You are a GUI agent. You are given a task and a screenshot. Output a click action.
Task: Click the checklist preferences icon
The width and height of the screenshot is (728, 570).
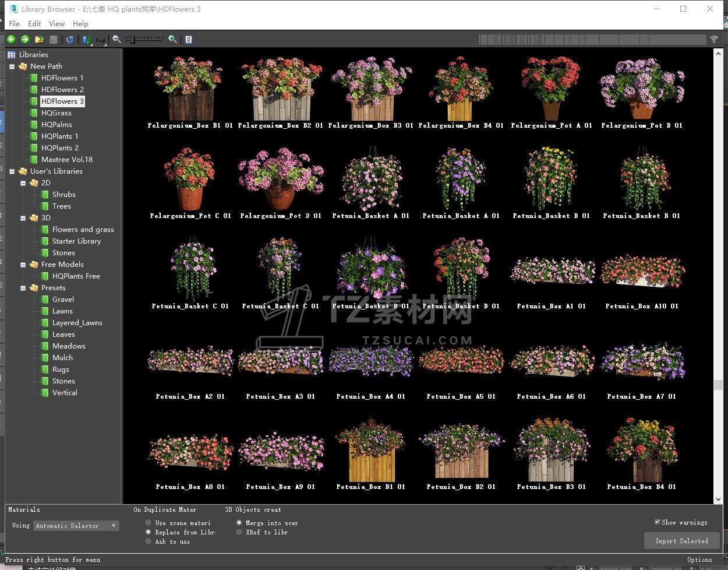click(x=188, y=39)
